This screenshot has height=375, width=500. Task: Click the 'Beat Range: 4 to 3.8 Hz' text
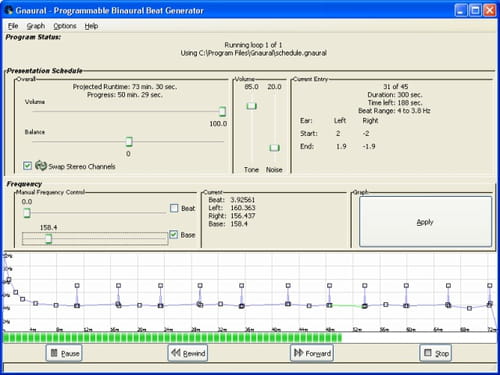(x=394, y=111)
